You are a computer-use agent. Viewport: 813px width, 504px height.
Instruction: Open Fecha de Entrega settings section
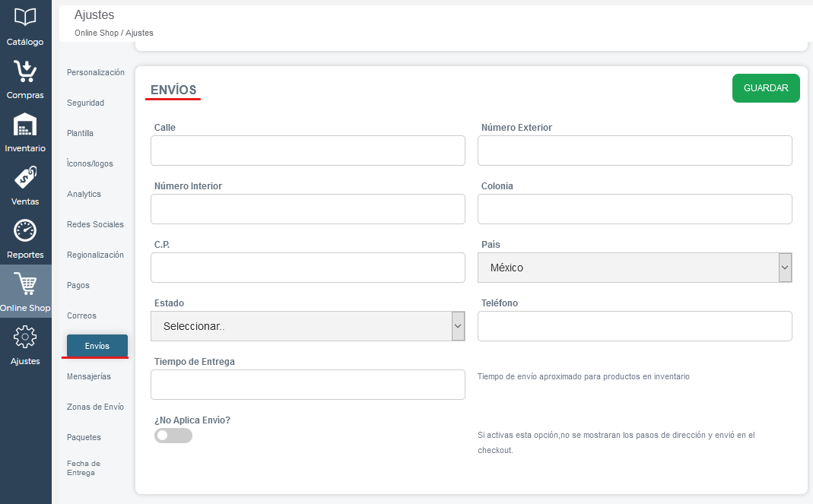[84, 468]
